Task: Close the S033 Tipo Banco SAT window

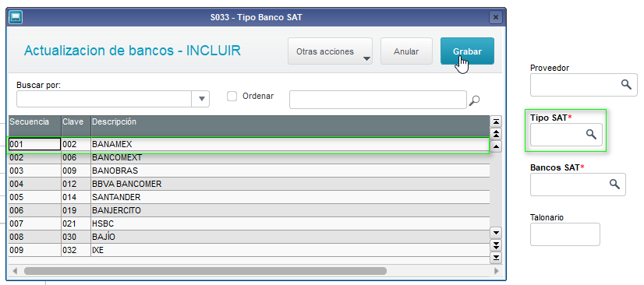Action: [496, 17]
